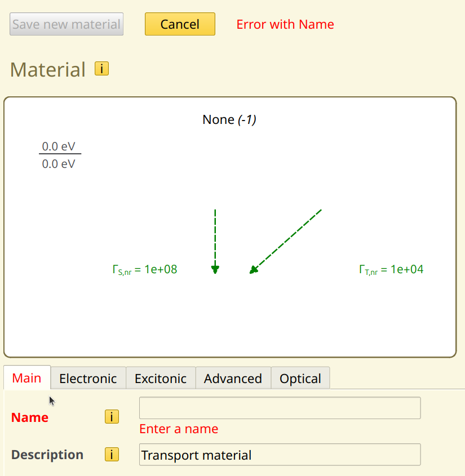Image resolution: width=465 pixels, height=476 pixels.
Task: Focus the empty Name input field
Action: point(280,408)
